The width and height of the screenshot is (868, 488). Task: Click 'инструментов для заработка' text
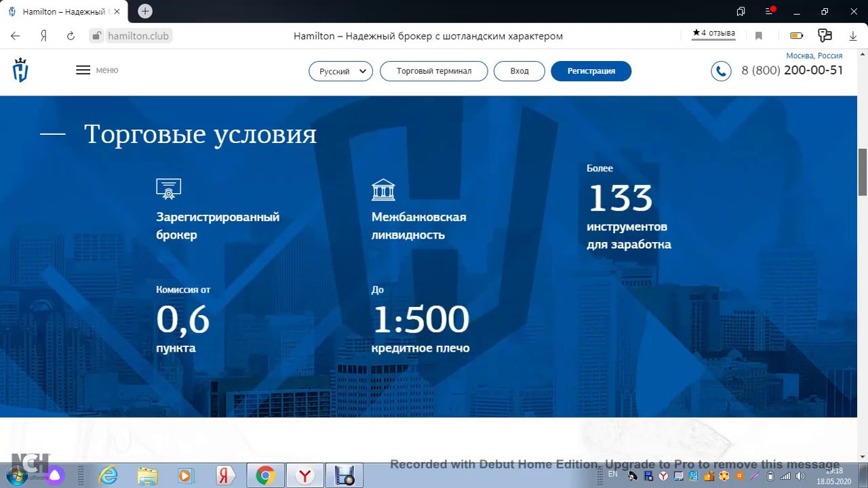click(x=629, y=235)
